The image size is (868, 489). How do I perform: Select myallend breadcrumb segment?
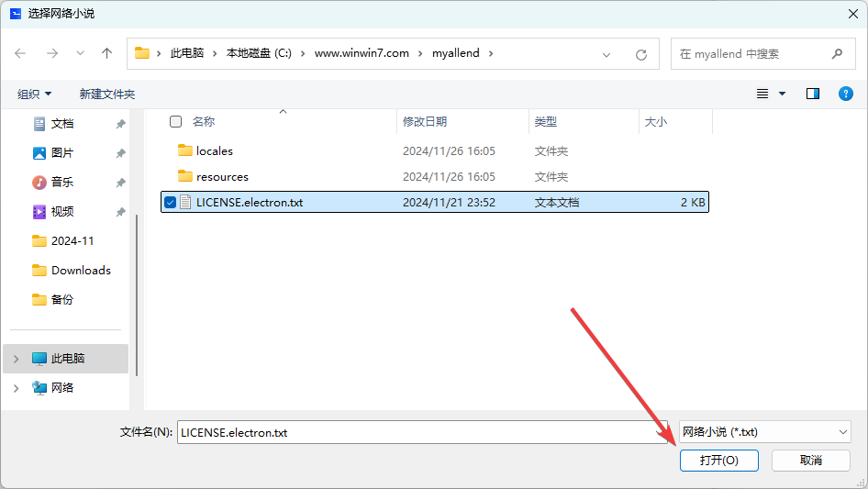pos(456,53)
